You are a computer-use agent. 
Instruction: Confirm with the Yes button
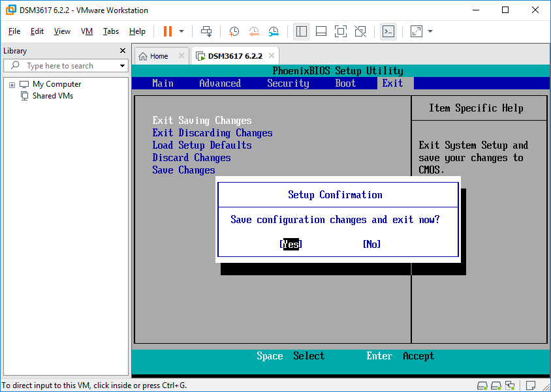click(x=291, y=244)
